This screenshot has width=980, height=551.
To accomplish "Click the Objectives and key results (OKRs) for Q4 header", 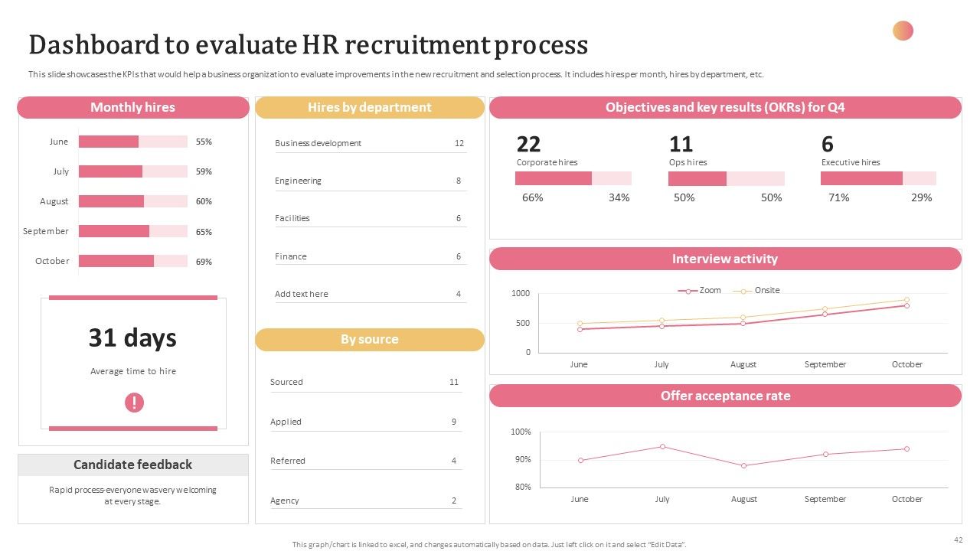I will 725,107.
